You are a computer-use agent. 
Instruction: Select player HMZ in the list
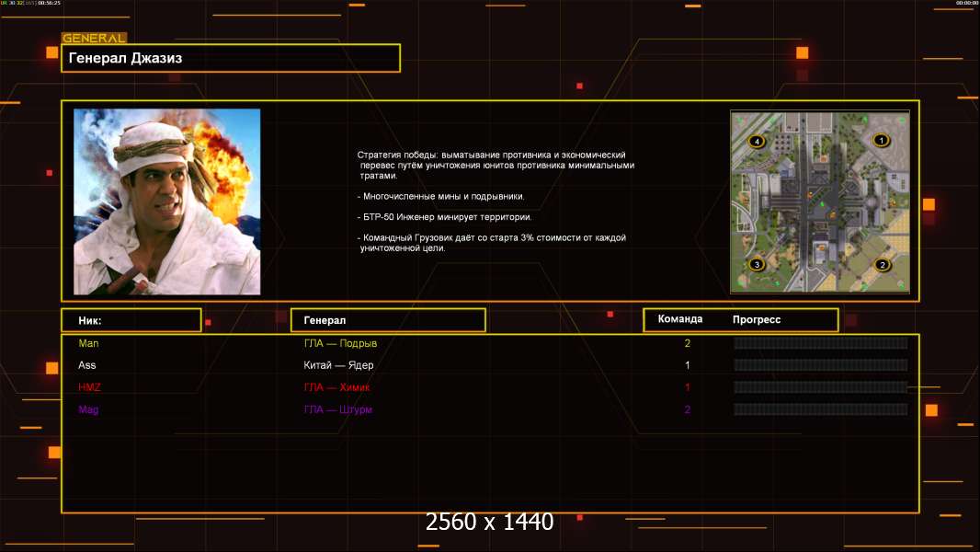[x=90, y=387]
